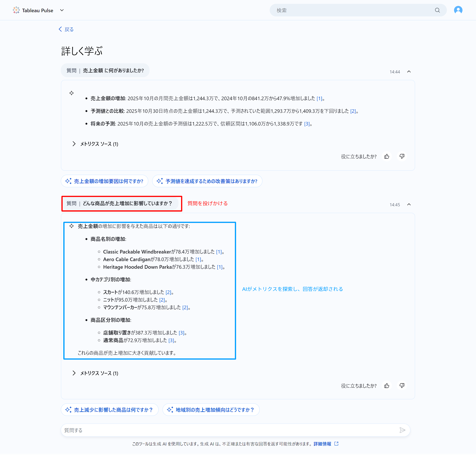The height and width of the screenshot is (455, 476).
Task: Collapse the 14:44 question section
Action: pos(409,72)
